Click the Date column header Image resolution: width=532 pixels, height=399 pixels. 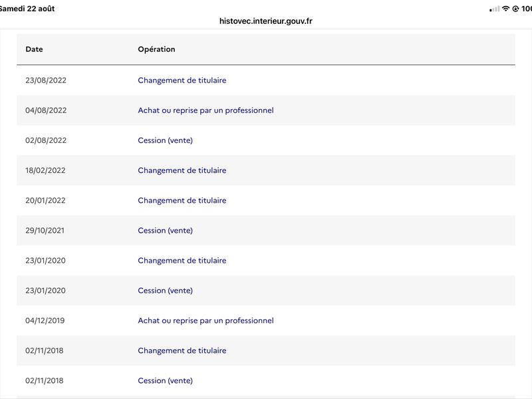pos(35,49)
